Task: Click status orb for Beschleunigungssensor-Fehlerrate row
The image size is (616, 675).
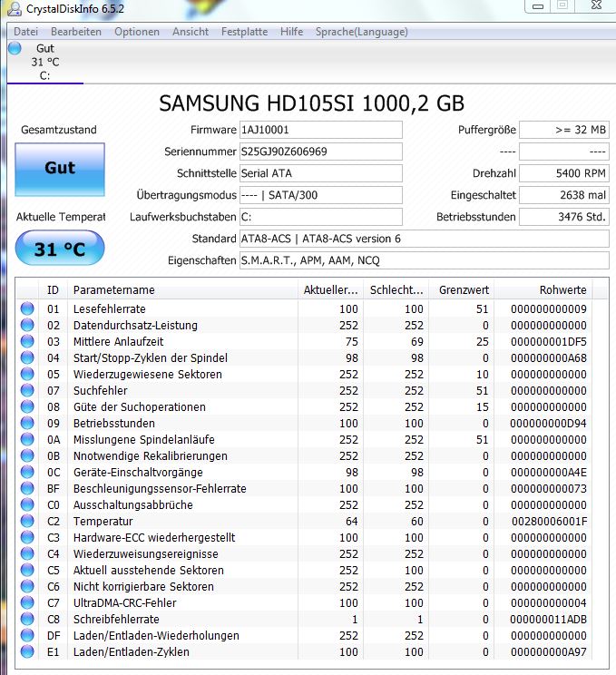Action: (x=27, y=489)
